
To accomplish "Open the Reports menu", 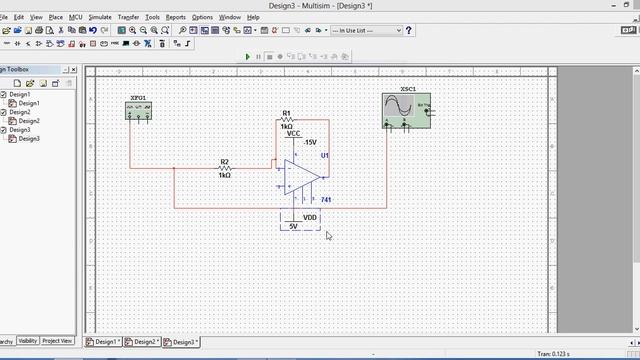I will click(x=176, y=17).
